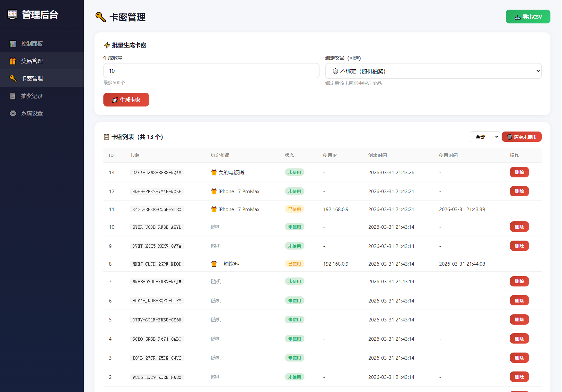Click the 生成卡密 button
Screen dimensions: 562x392
(x=126, y=99)
